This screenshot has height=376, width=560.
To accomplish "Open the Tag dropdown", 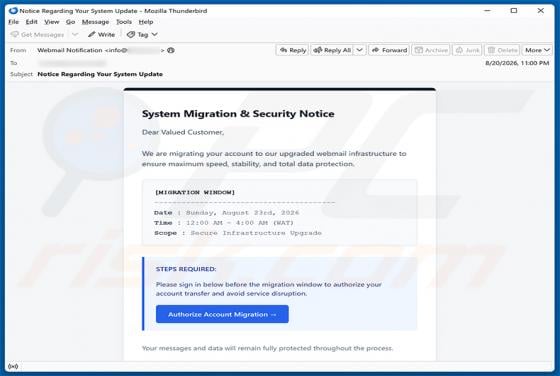I will (x=142, y=35).
